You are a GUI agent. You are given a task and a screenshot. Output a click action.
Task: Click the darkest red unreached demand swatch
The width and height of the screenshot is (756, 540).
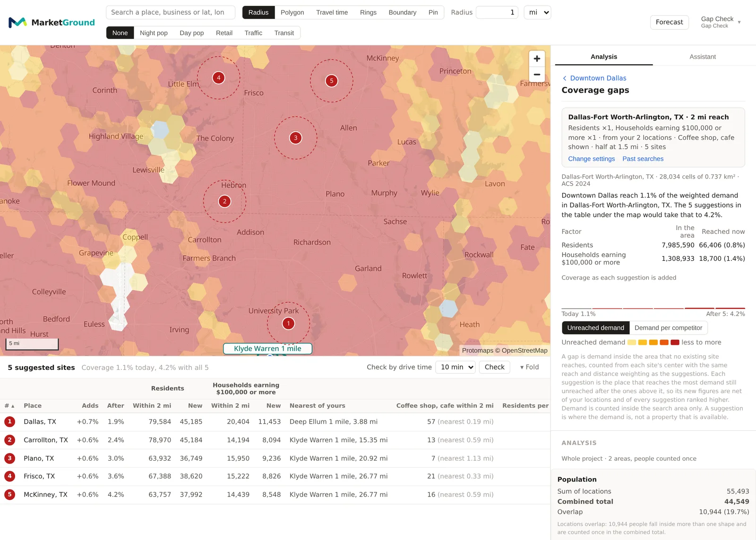pyautogui.click(x=675, y=343)
